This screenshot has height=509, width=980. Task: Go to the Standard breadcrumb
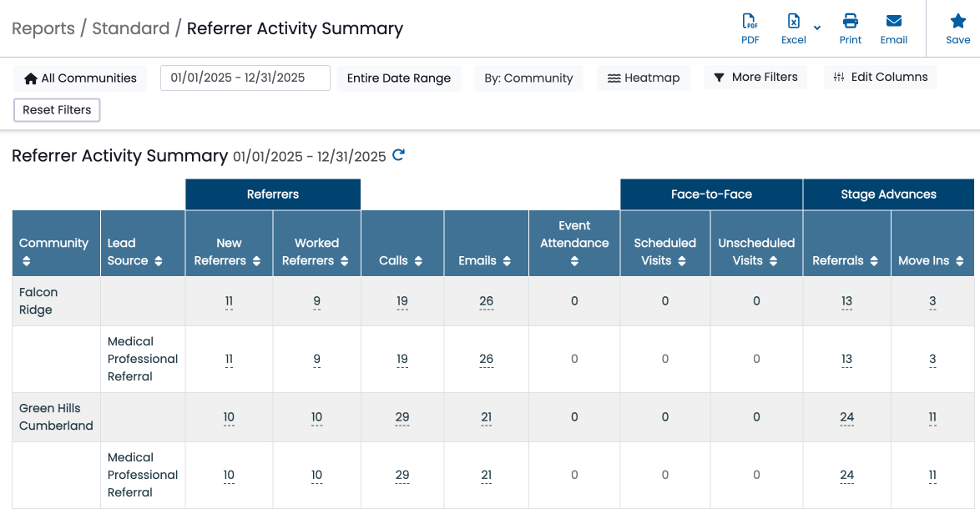tap(130, 28)
